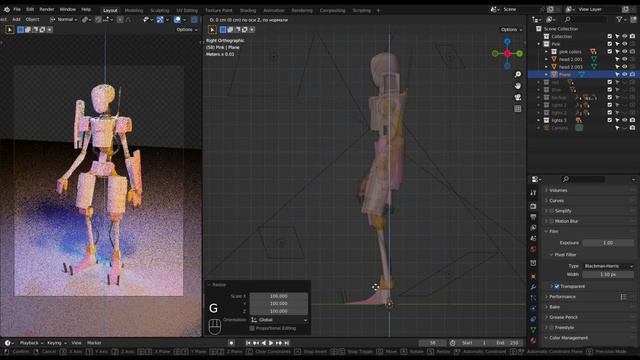Open the outliner filter dropdown
This screenshot has height=360, width=640.
click(621, 19)
